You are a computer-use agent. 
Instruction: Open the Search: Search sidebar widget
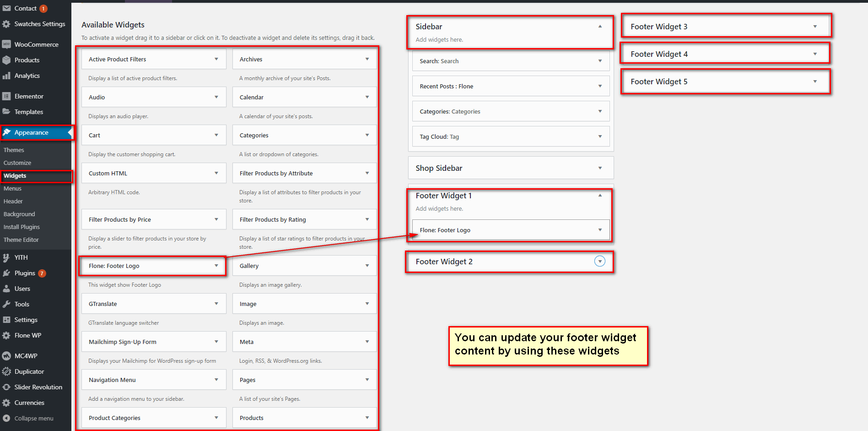coord(511,61)
